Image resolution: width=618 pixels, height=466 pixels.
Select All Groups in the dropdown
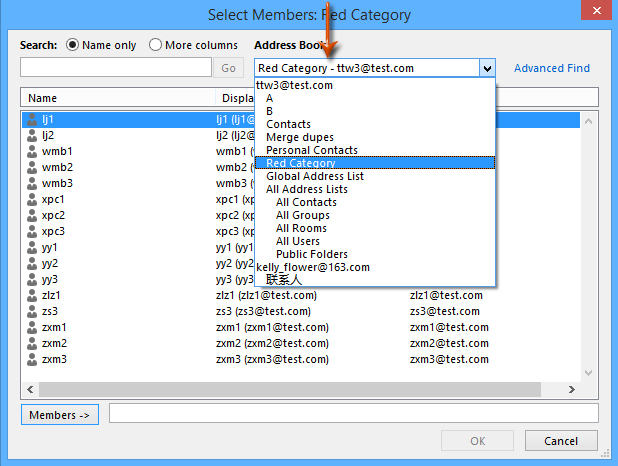point(303,215)
